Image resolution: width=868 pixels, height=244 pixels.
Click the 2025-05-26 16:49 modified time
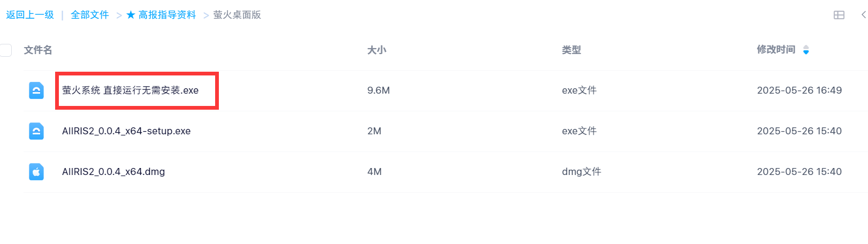(x=799, y=90)
